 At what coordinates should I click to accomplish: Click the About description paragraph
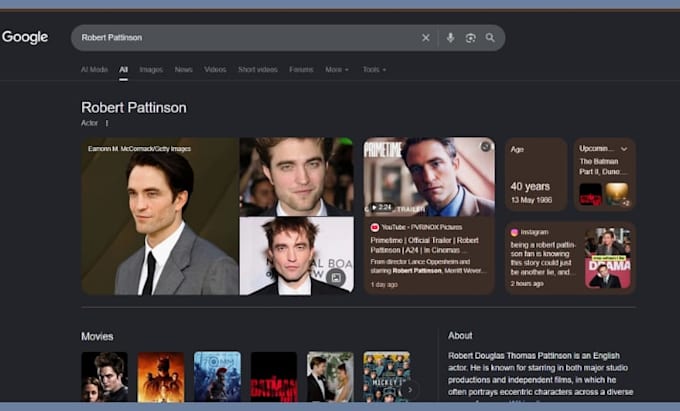(x=540, y=374)
